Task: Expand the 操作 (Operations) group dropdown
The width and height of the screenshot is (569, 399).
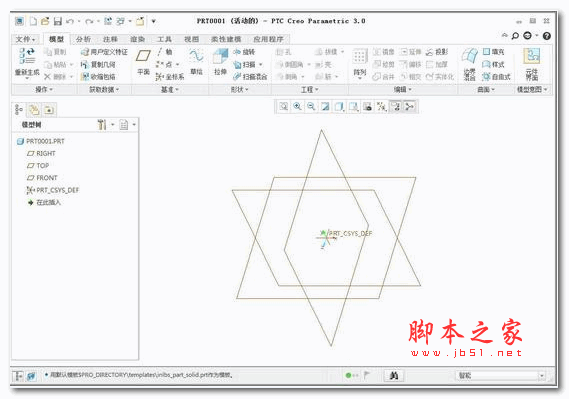Action: 44,89
